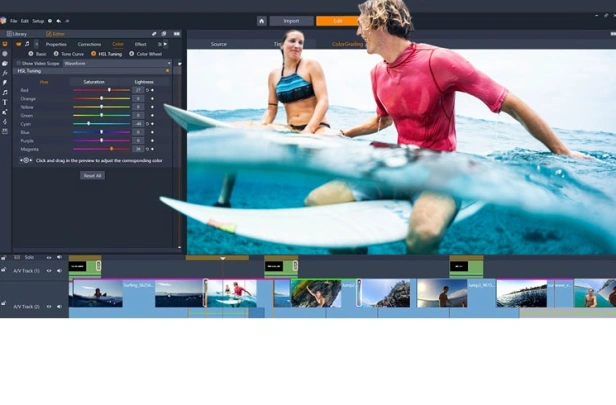Click the undo arrow beside the Setup menu
Viewport: 616px width, 405px height.
pyautogui.click(x=59, y=21)
